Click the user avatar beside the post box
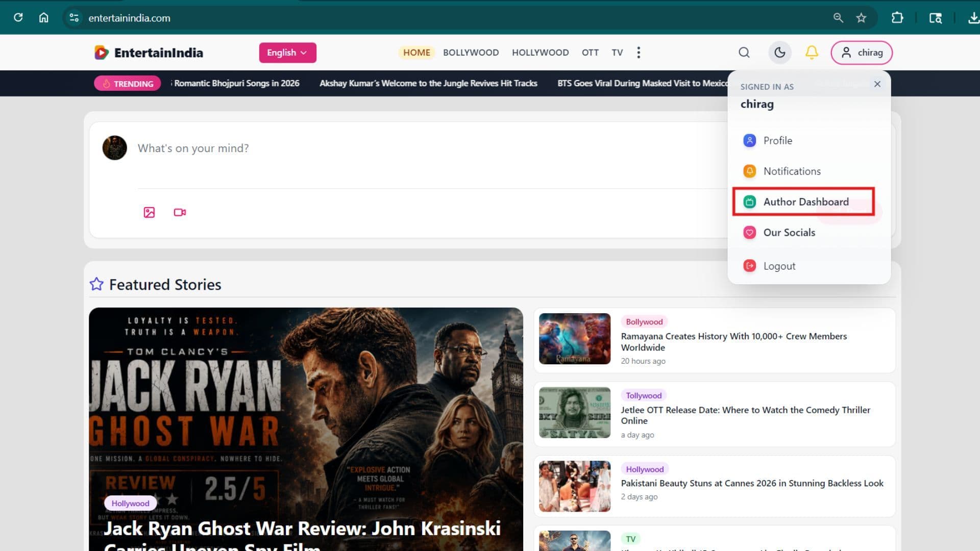Viewport: 980px width, 551px height. pos(115,148)
